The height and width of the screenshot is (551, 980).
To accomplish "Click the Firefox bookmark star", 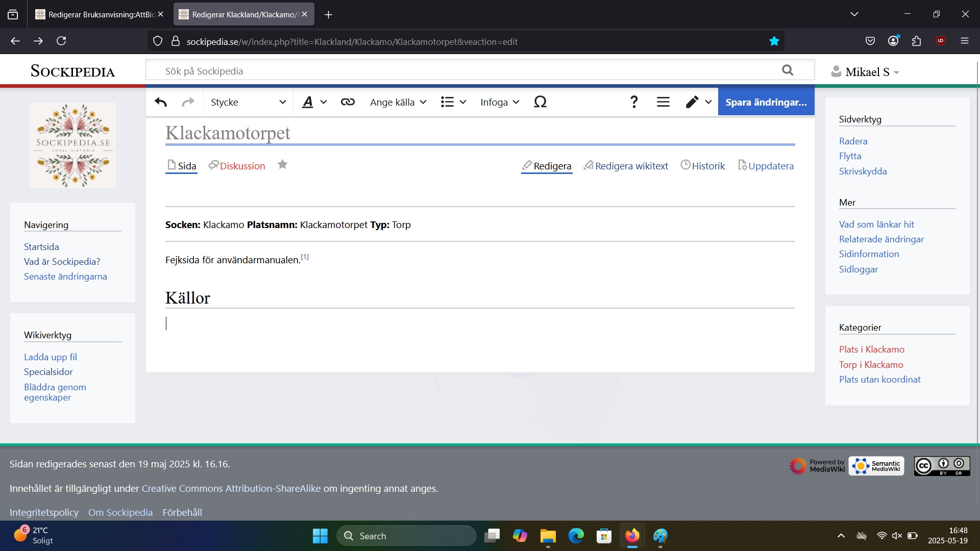I will pos(774,41).
